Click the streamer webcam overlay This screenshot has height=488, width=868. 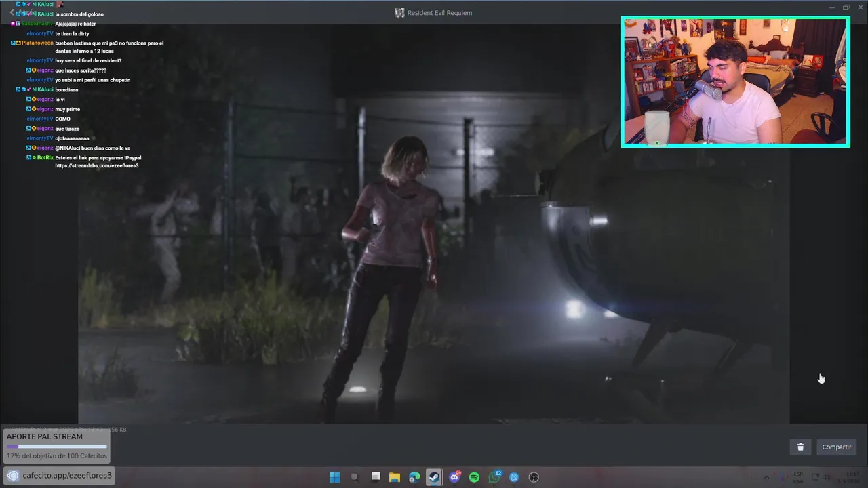735,81
